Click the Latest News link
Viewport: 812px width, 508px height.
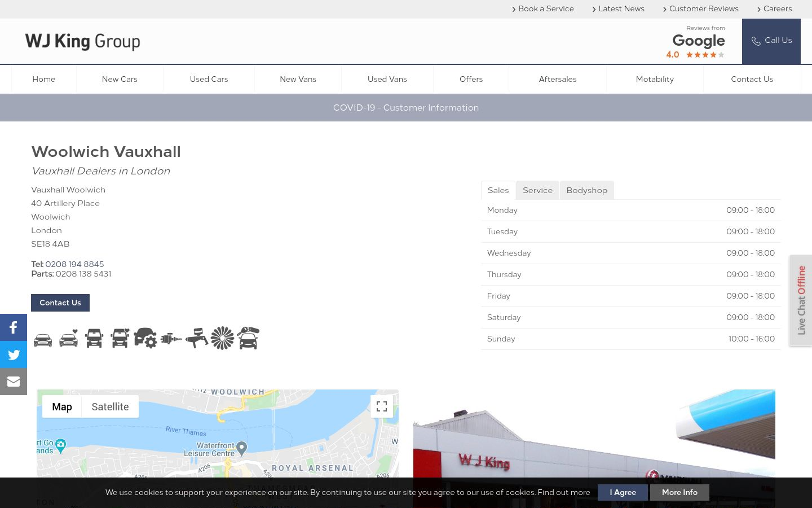pyautogui.click(x=619, y=8)
